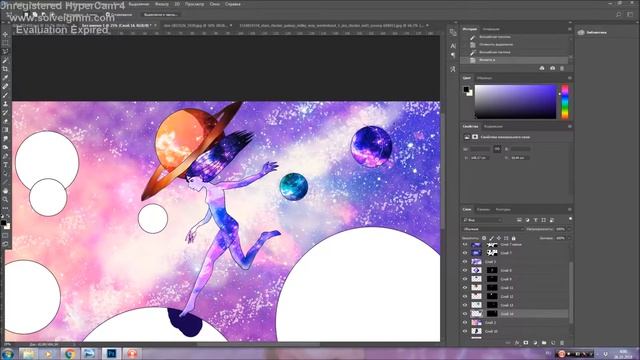
Task: Select the Type tool
Action: coord(5,164)
